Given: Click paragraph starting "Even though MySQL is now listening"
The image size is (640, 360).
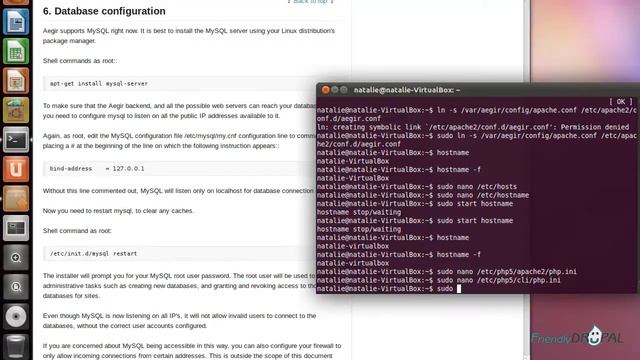Looking at the screenshot, I should pyautogui.click(x=180, y=320).
